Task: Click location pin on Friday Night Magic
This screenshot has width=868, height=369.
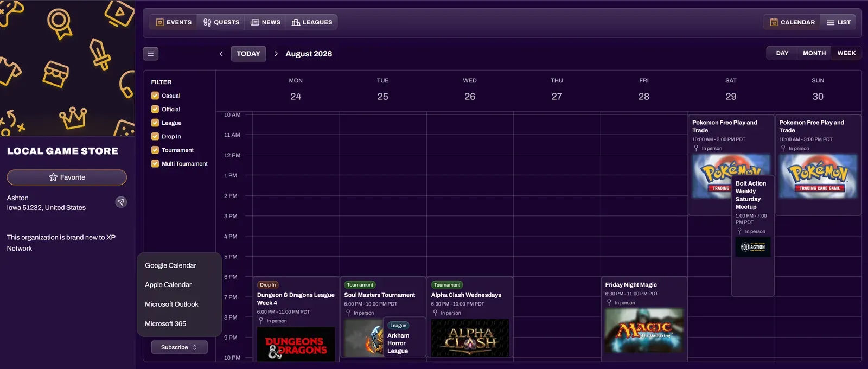Action: (x=609, y=303)
